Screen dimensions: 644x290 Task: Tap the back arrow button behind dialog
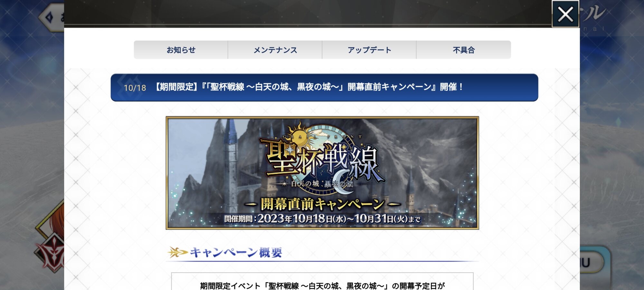52,17
